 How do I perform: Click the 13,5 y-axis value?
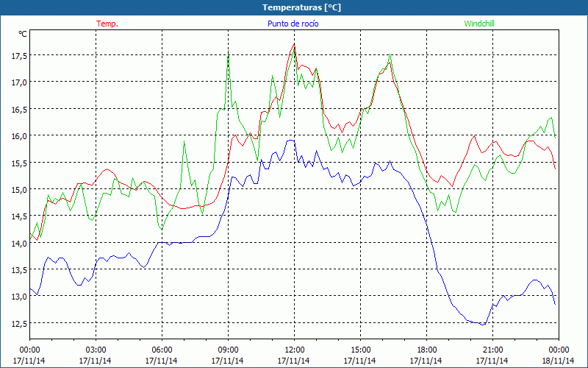(x=19, y=270)
